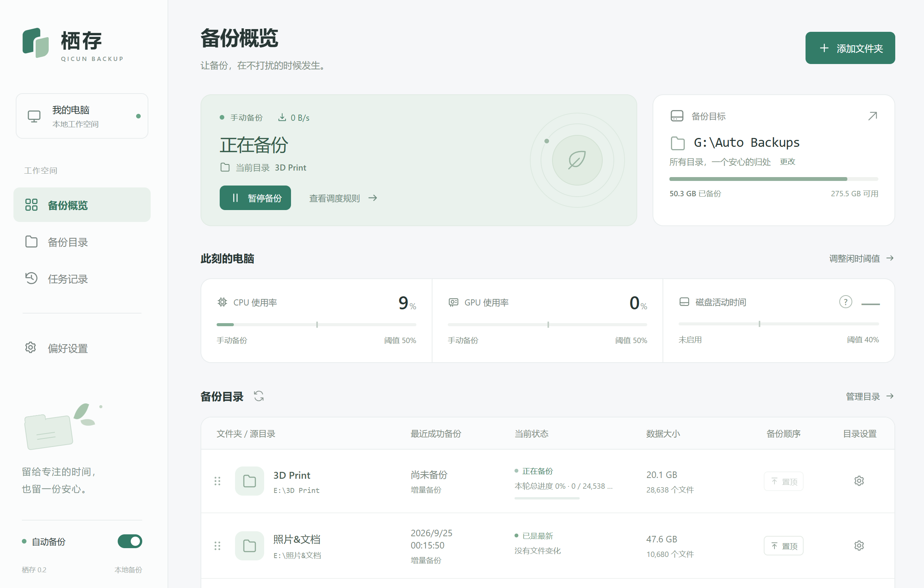Click the folder icon beside G:\Auto Backups
Screen dimensions: 924x588
(x=677, y=143)
